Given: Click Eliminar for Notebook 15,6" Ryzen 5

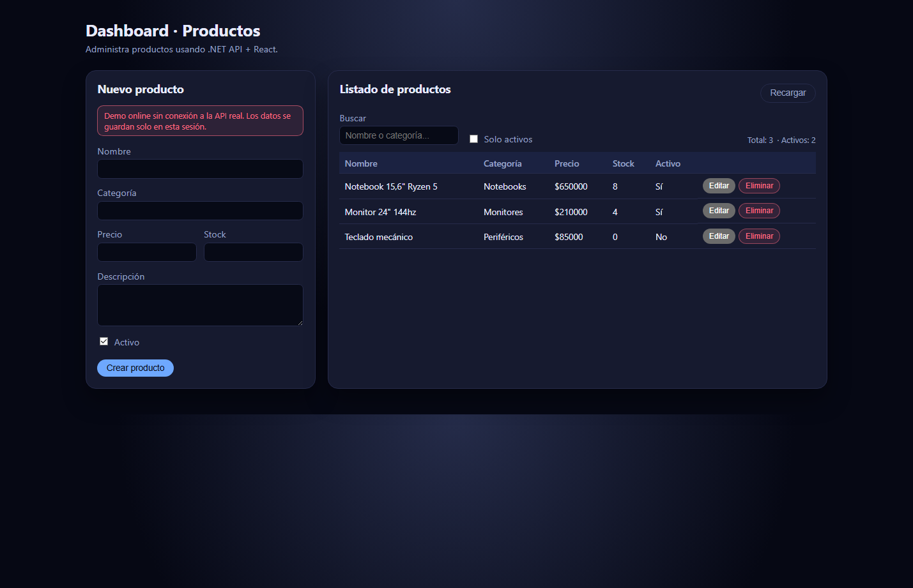Looking at the screenshot, I should tap(759, 186).
